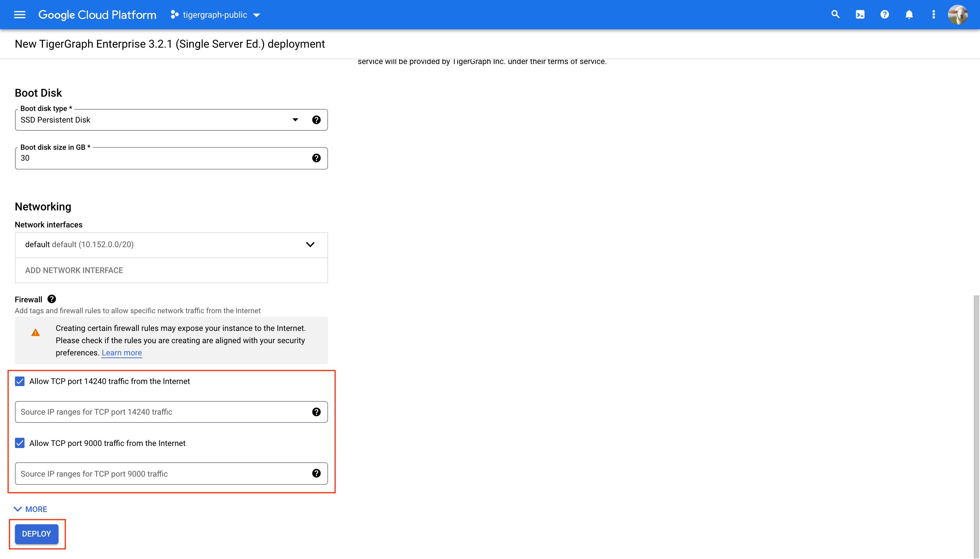
Task: Click the hamburger menu icon top left
Action: [19, 14]
